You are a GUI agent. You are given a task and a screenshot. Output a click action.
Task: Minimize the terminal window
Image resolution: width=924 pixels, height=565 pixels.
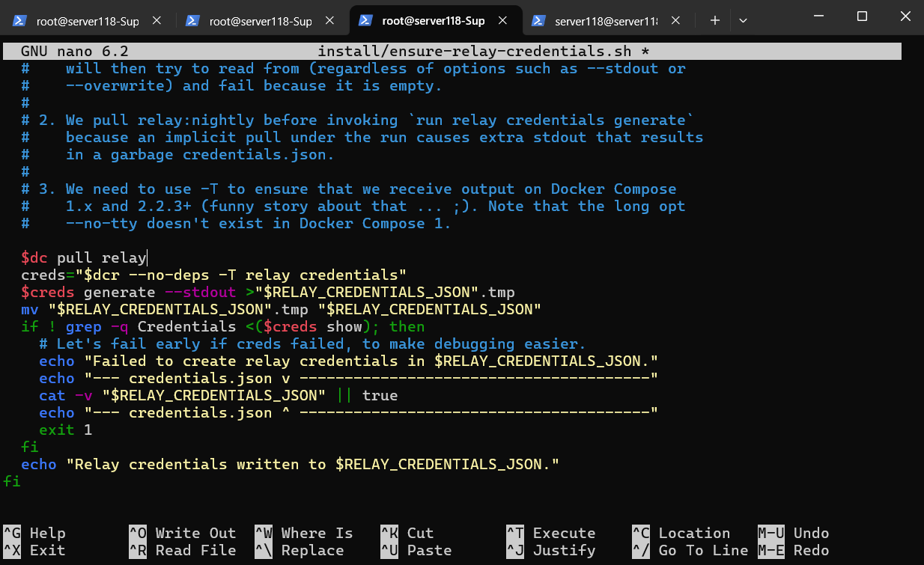[x=827, y=16]
